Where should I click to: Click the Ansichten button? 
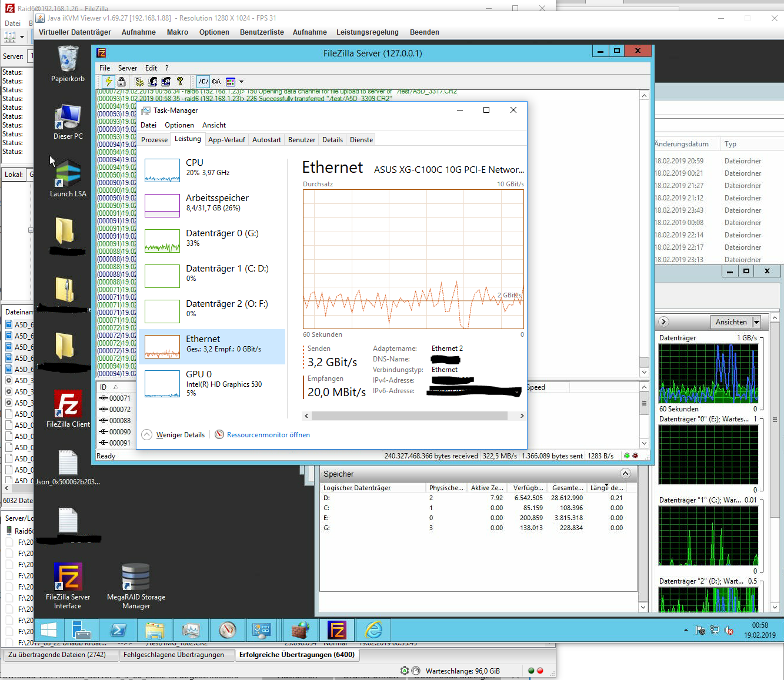click(731, 322)
